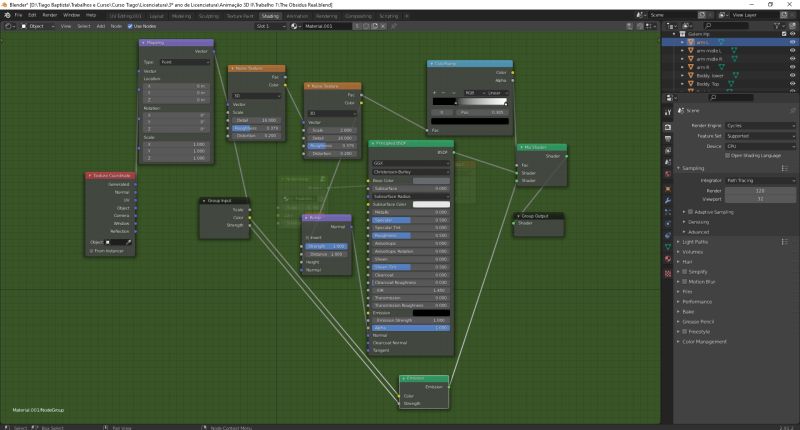Click the Render samples value field
800x430 pixels.
click(760, 191)
